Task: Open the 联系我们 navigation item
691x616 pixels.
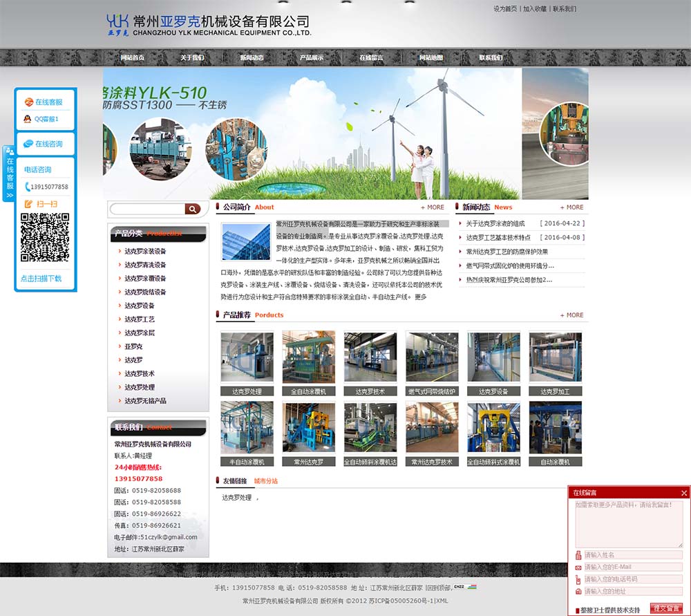Action: pyautogui.click(x=491, y=58)
